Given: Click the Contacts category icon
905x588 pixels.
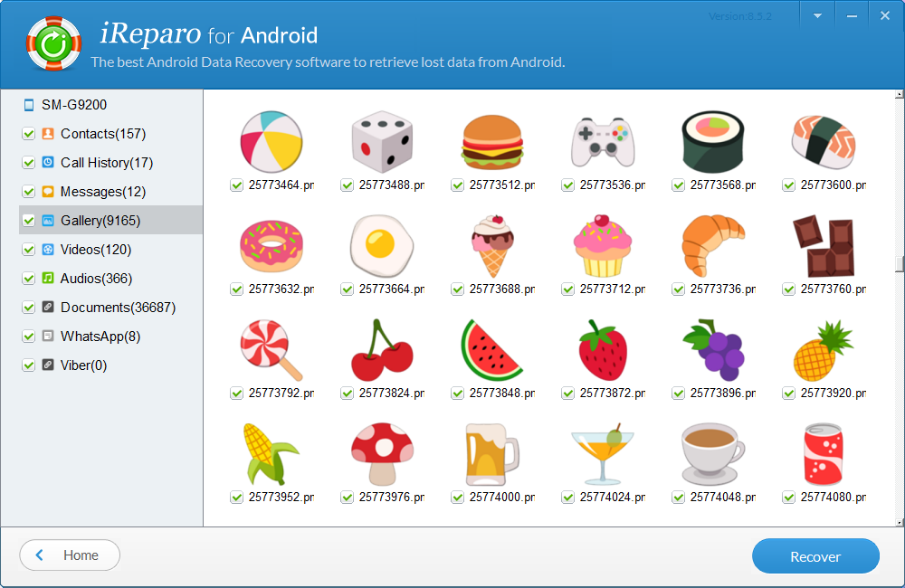Looking at the screenshot, I should click(x=48, y=134).
